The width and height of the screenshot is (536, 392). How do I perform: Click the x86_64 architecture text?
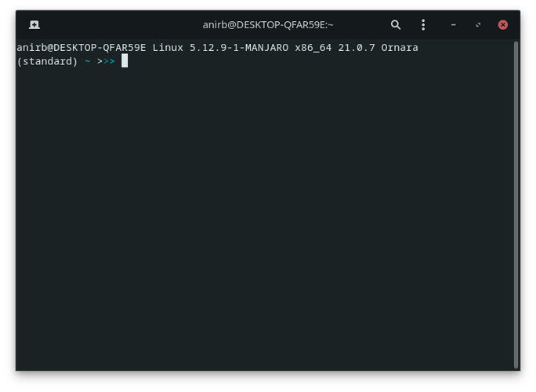click(313, 48)
